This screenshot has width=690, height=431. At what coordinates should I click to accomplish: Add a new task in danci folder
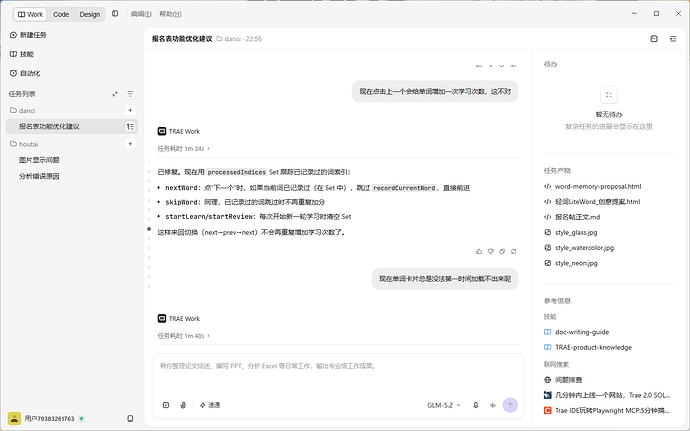point(130,110)
